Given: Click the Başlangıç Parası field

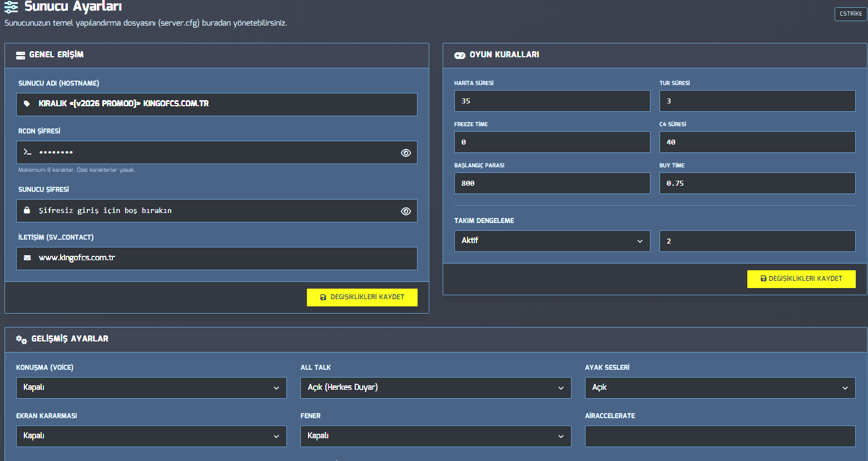Looking at the screenshot, I should [552, 184].
